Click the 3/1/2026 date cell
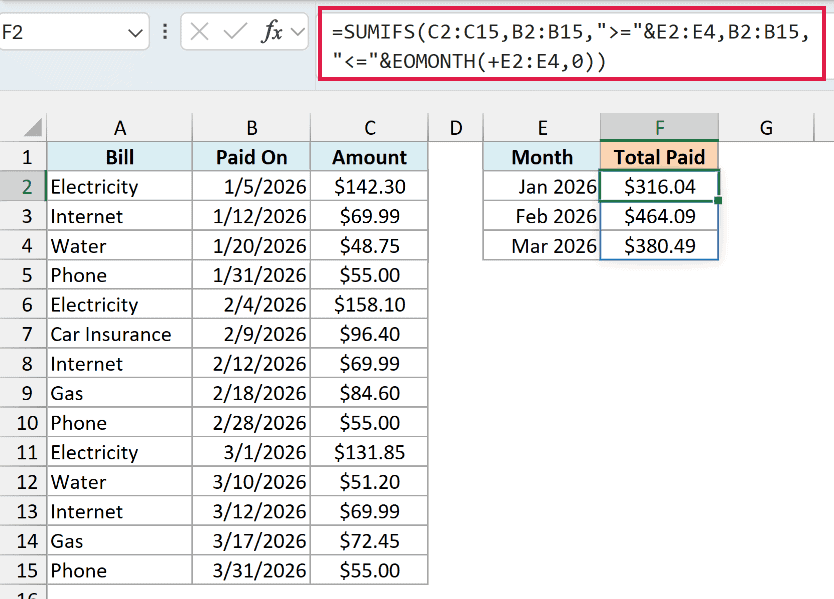Image resolution: width=834 pixels, height=599 pixels. tap(252, 452)
